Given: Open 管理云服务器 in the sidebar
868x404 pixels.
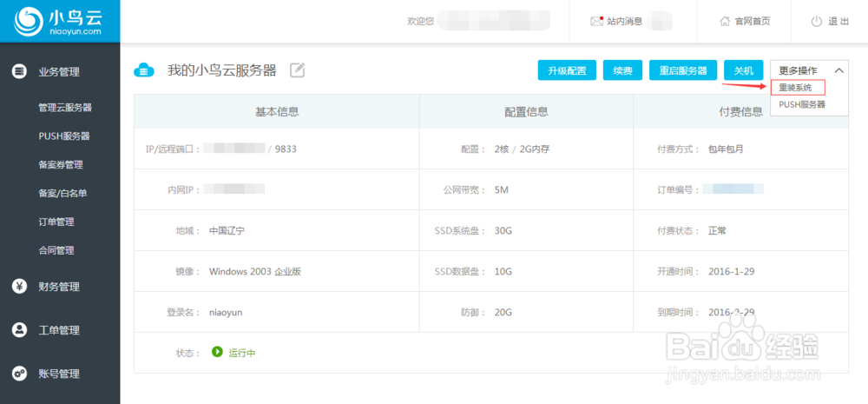Looking at the screenshot, I should point(65,108).
